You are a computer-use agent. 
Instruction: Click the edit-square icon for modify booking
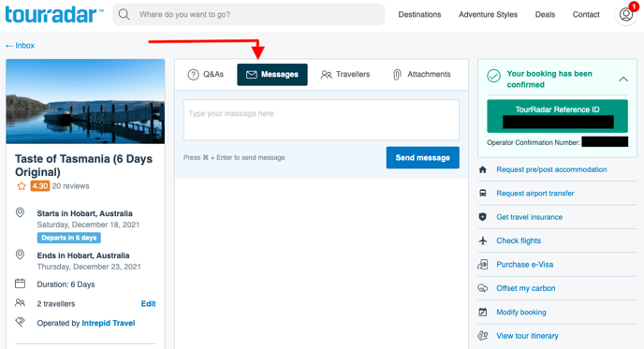483,313
